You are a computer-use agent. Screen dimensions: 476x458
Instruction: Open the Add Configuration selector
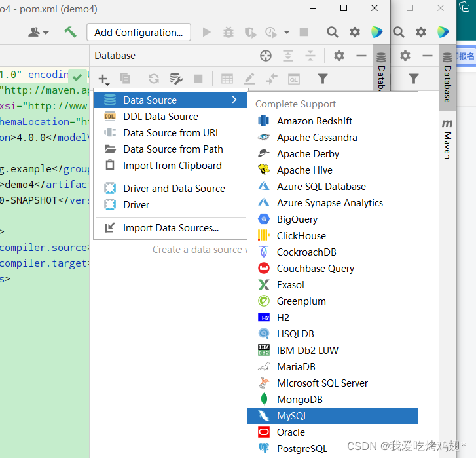pyautogui.click(x=139, y=32)
